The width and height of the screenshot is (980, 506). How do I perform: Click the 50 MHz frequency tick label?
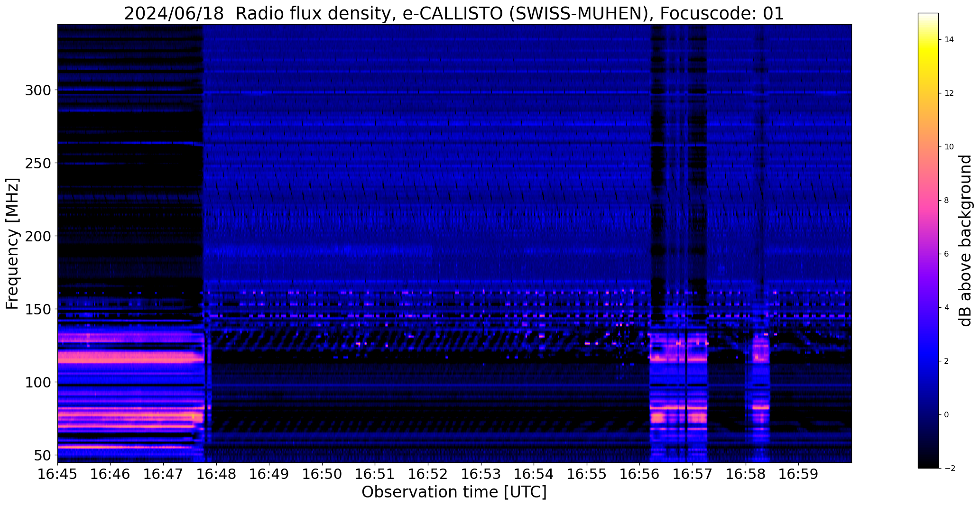[x=43, y=455]
